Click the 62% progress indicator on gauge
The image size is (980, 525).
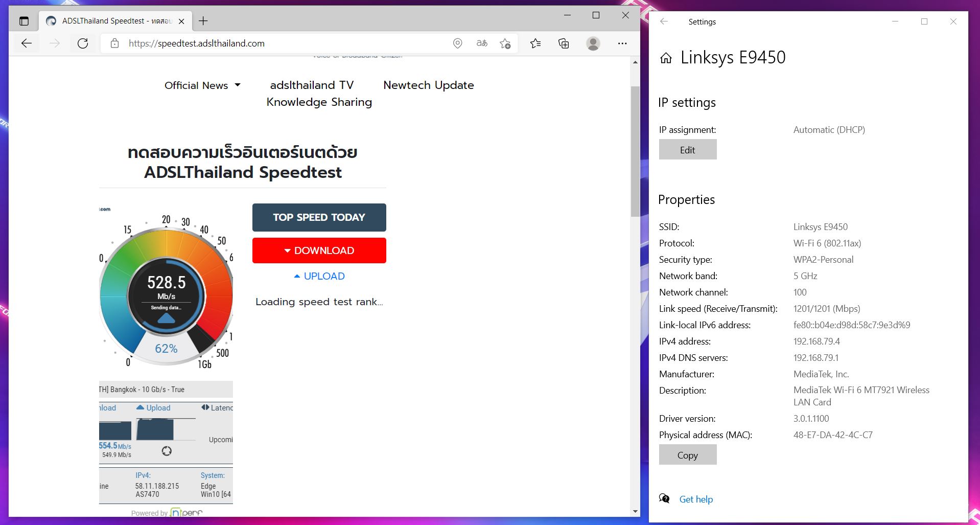coord(166,349)
